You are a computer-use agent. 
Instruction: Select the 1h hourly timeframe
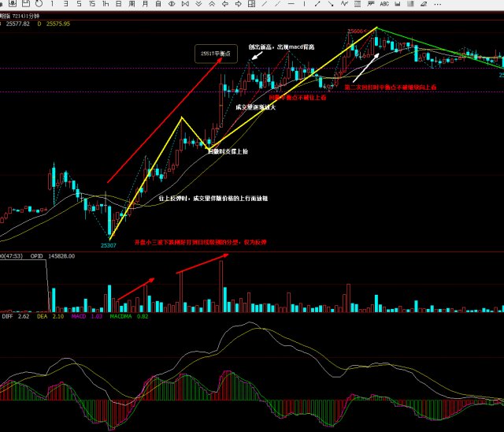click(106, 4)
